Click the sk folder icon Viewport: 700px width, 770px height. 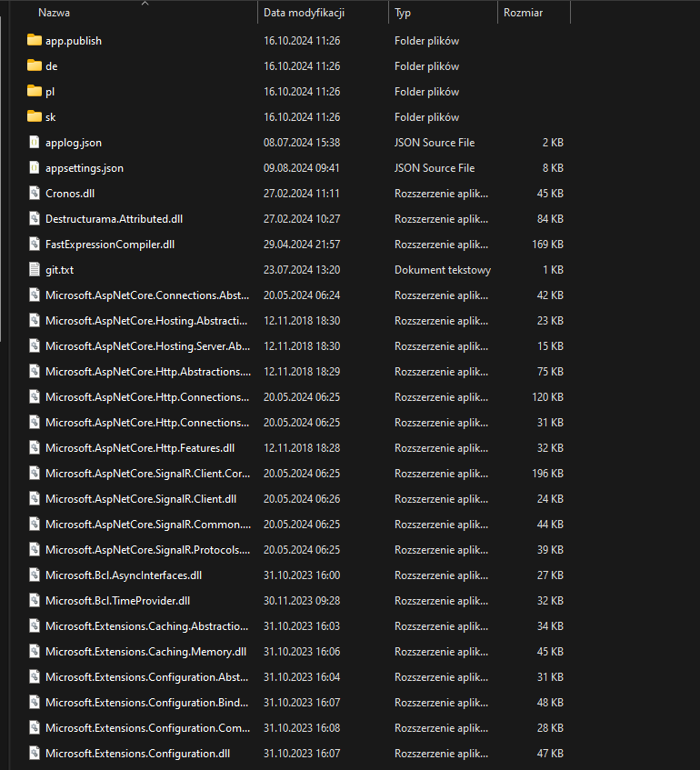click(35, 116)
